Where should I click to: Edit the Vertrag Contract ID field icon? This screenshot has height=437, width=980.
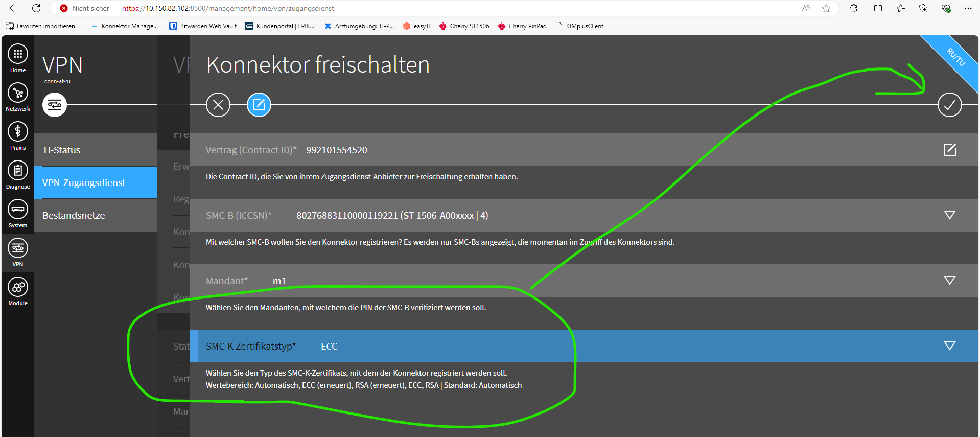949,150
